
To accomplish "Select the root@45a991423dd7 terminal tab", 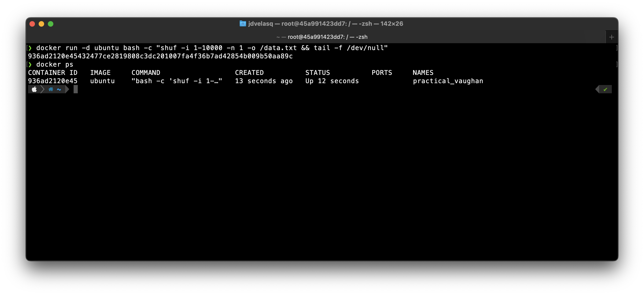I will pyautogui.click(x=322, y=37).
